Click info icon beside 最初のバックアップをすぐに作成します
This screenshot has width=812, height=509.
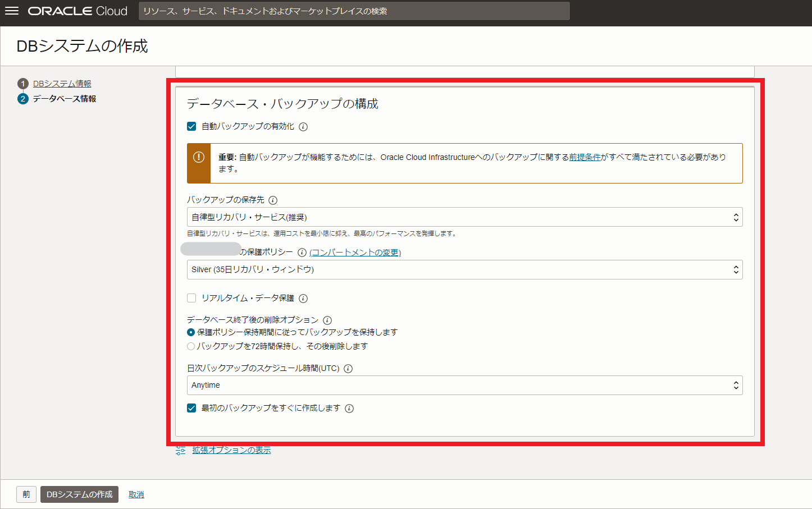tap(349, 409)
